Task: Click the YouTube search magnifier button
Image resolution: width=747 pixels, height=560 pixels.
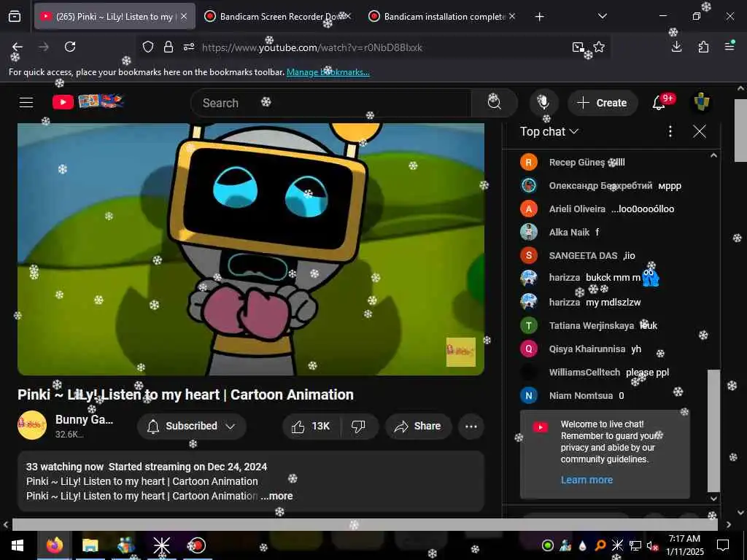Action: tap(495, 102)
